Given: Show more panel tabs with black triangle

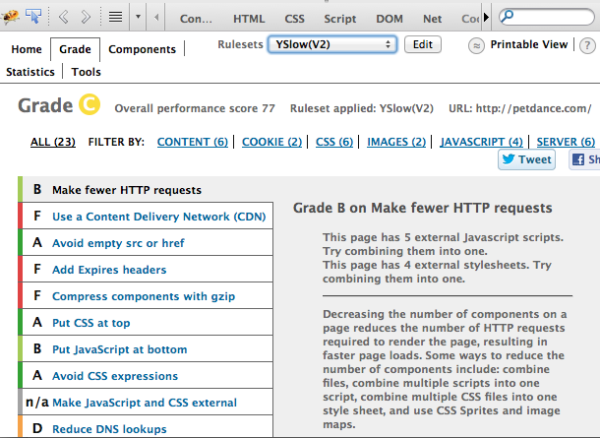Looking at the screenshot, I should click(x=486, y=18).
